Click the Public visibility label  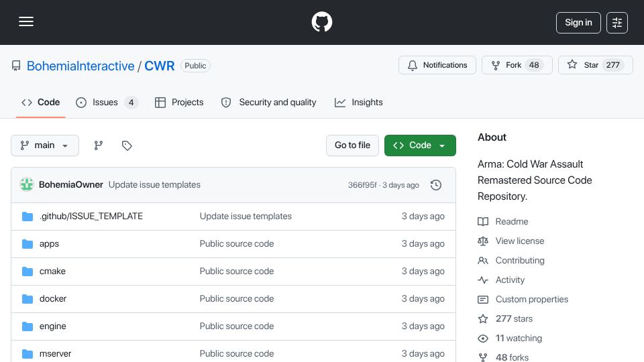195,66
